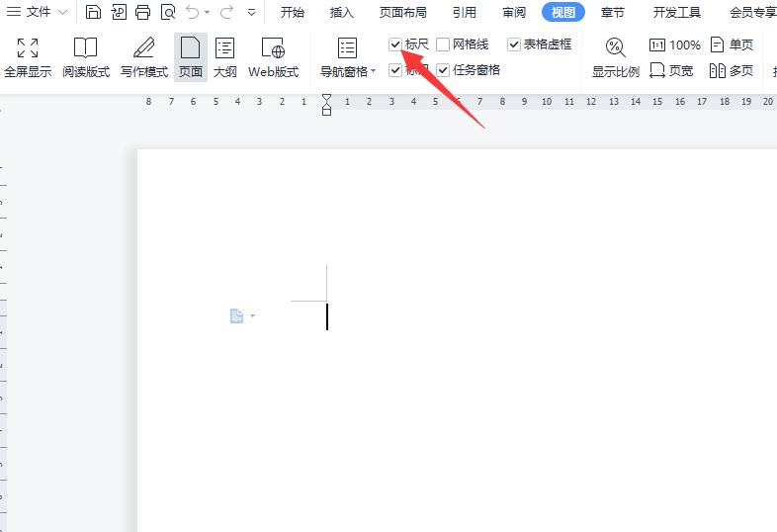The image size is (777, 532).
Task: Open the print preview icon
Action: coord(168,12)
